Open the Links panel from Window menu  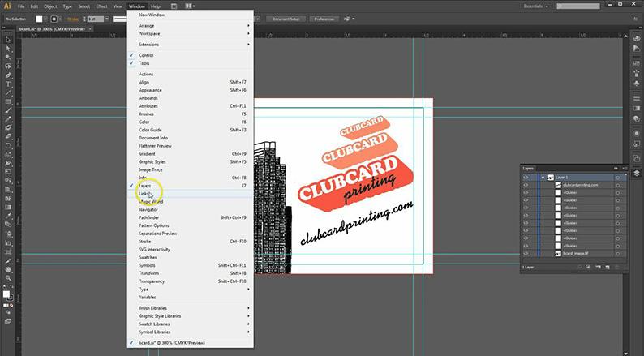coord(190,193)
